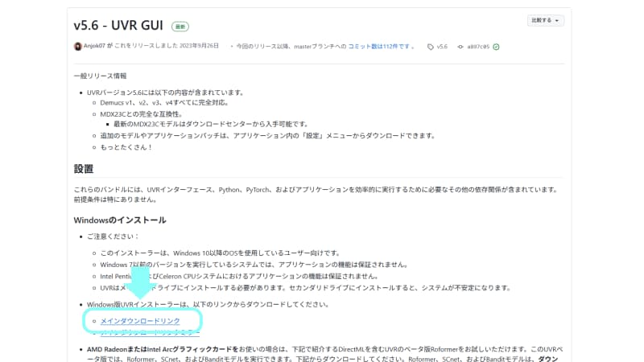Click the Demucs v1、v2、v3、v4 bullet line
The image size is (644, 362).
click(164, 103)
